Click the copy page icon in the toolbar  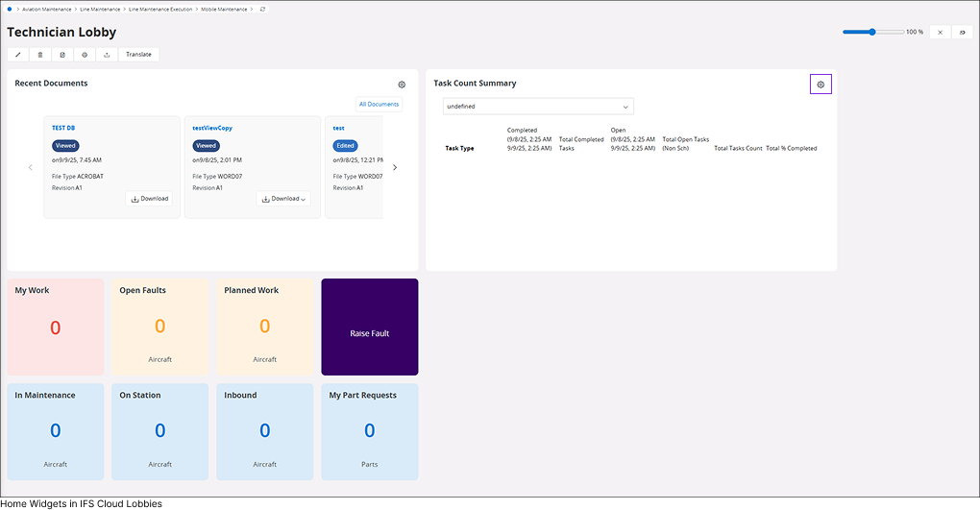point(62,55)
